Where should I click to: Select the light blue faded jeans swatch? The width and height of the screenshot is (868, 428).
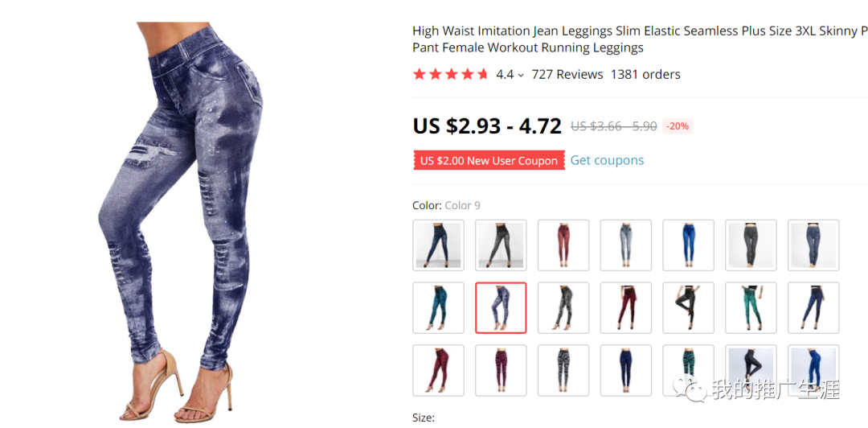click(625, 245)
